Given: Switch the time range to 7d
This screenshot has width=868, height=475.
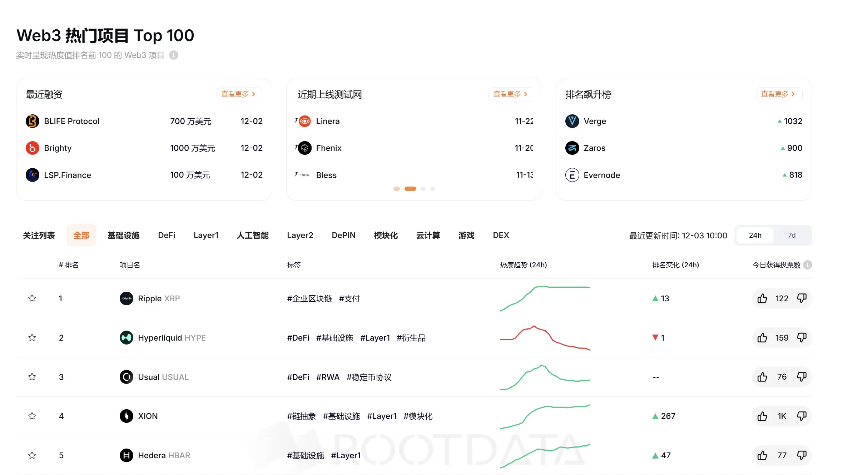Looking at the screenshot, I should 792,235.
